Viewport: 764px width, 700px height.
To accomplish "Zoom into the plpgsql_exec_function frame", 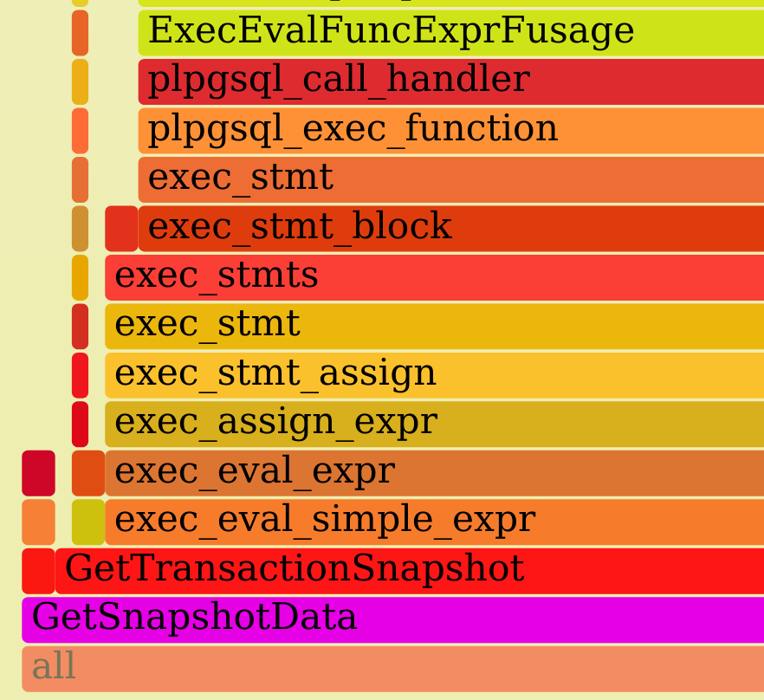I will 450,130.
